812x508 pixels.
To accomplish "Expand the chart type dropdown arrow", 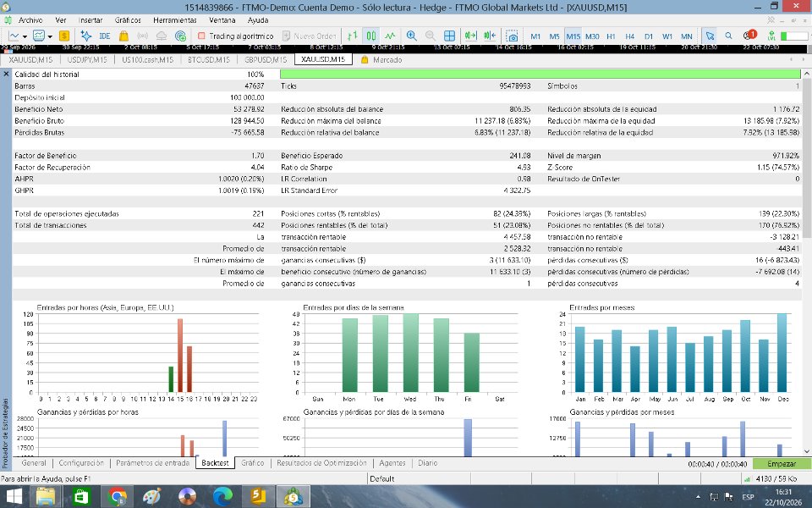I will [25, 36].
